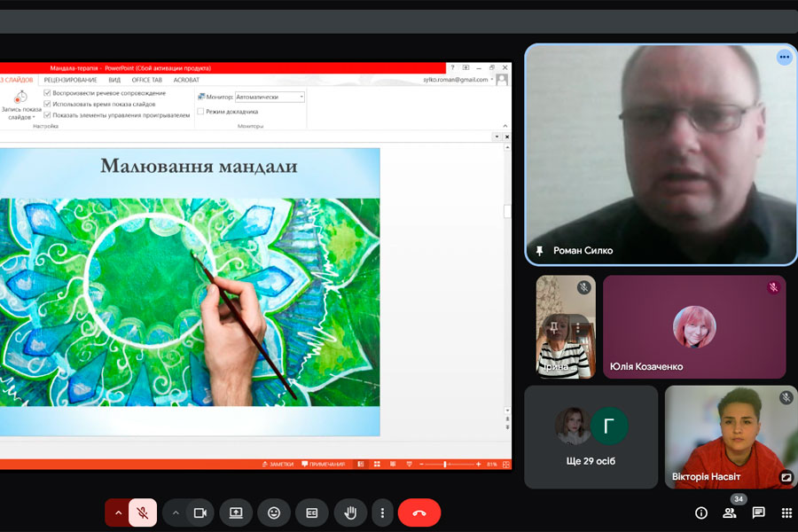
Task: Open the РЕЦЕНЗИРОВАНИЕ ribbon tab
Action: 70,80
